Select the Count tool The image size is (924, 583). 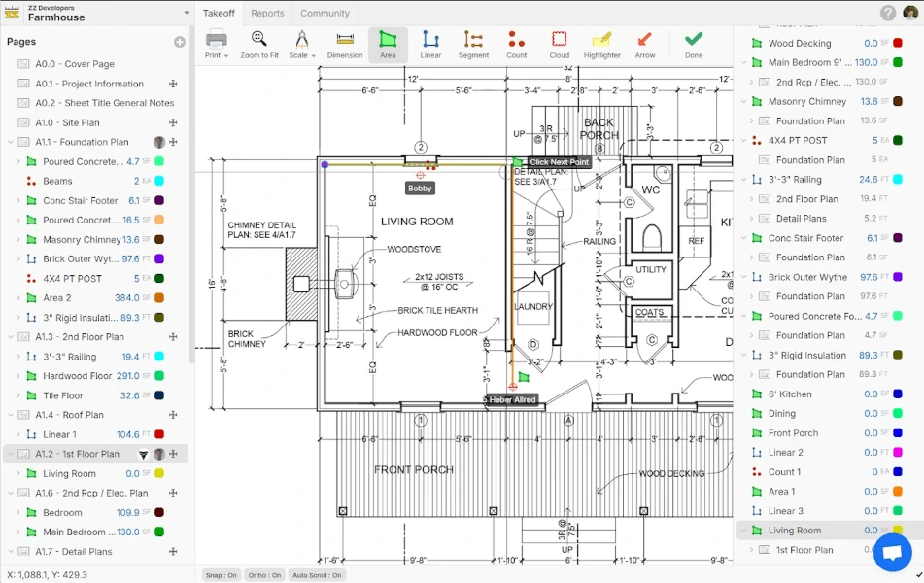click(516, 46)
